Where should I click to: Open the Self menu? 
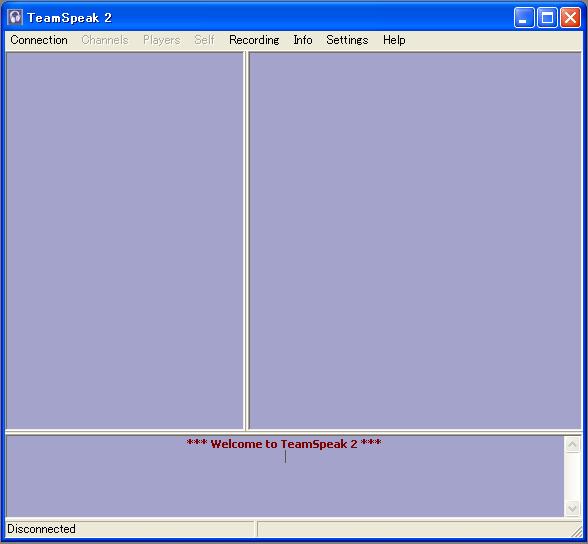coord(204,40)
